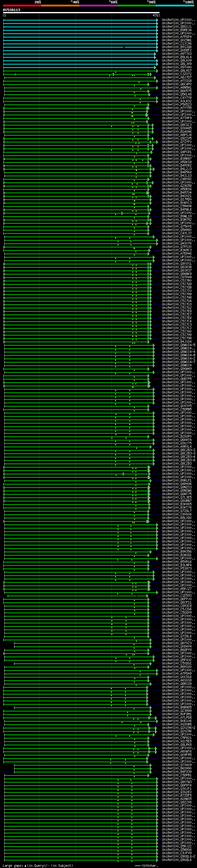Select UniRef100_Q8WUI4-5 isoform label
197x868 pixels.
179,345
